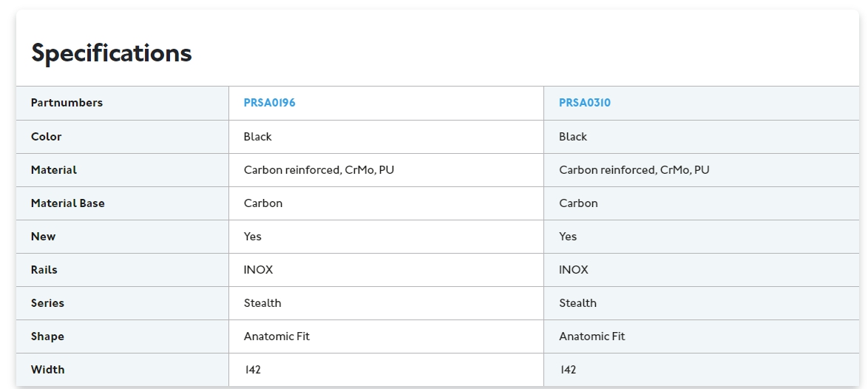Select the Stealth series value under PRSA0196
The image size is (868, 389).
262,302
